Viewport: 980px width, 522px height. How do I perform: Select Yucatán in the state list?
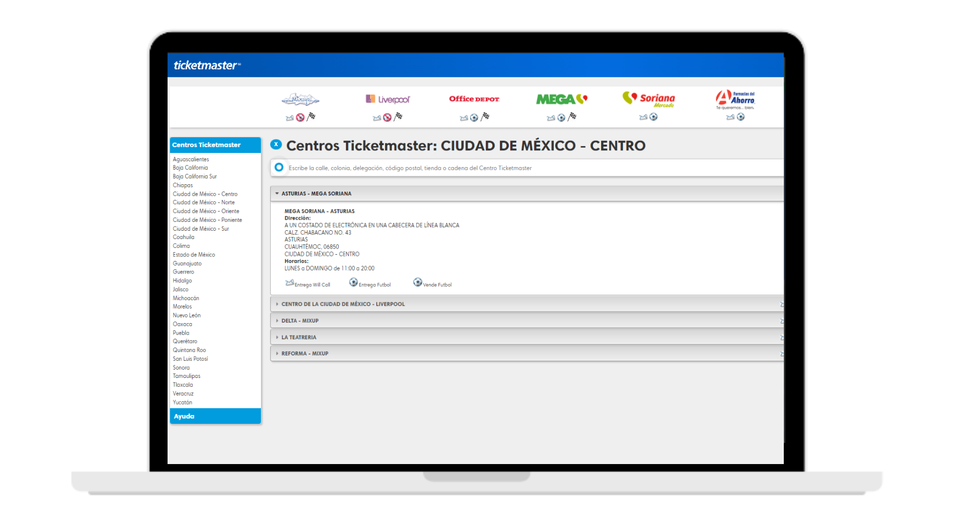pyautogui.click(x=183, y=402)
